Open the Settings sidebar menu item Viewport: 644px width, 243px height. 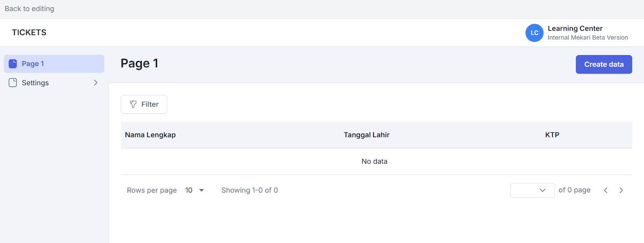35,83
